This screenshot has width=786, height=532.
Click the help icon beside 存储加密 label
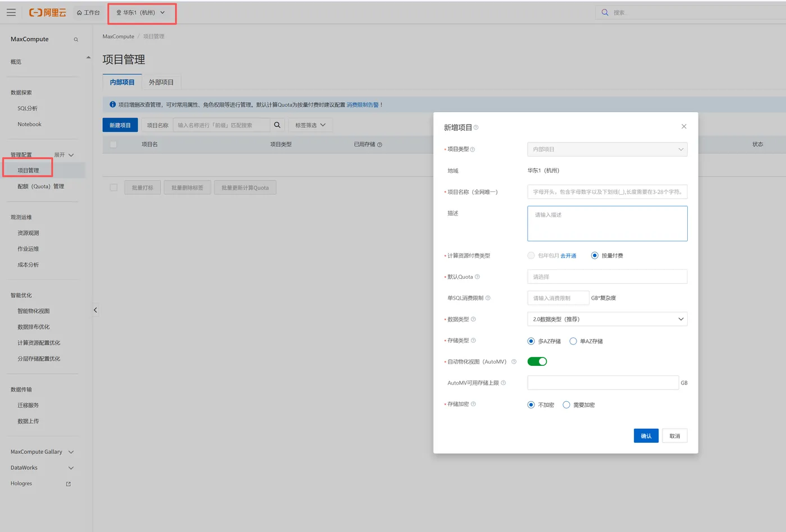point(473,404)
